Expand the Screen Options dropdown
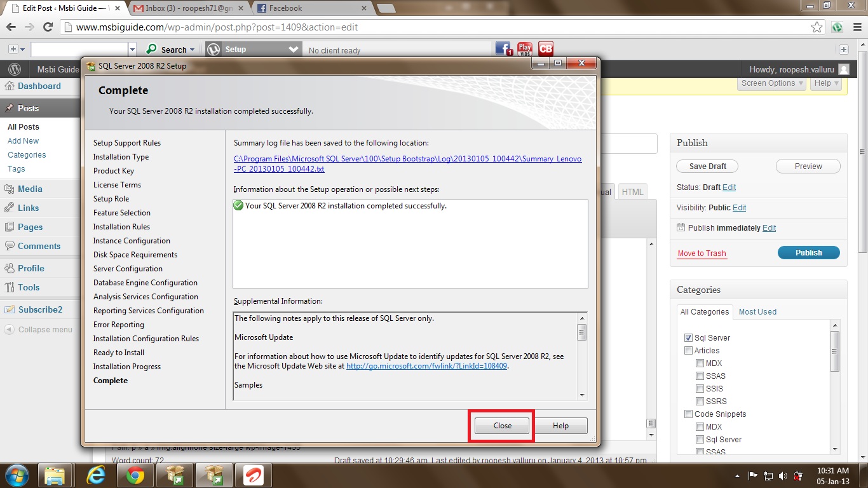868x488 pixels. tap(772, 83)
